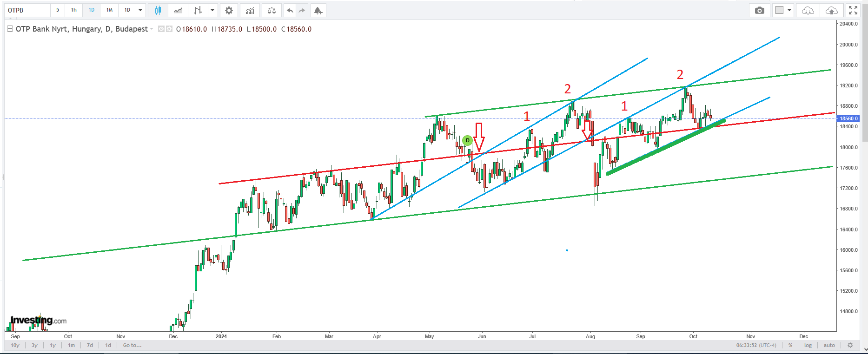Redo the last chart action
The width and height of the screenshot is (868, 354).
point(302,10)
